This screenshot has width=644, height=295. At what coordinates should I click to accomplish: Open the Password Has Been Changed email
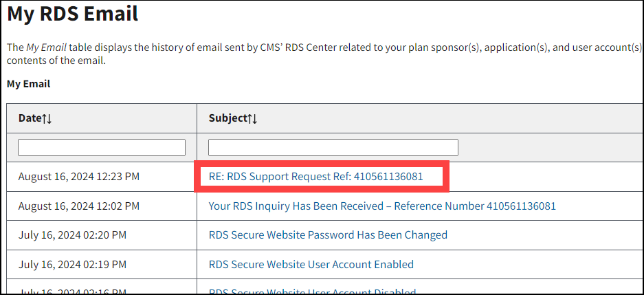click(x=328, y=235)
